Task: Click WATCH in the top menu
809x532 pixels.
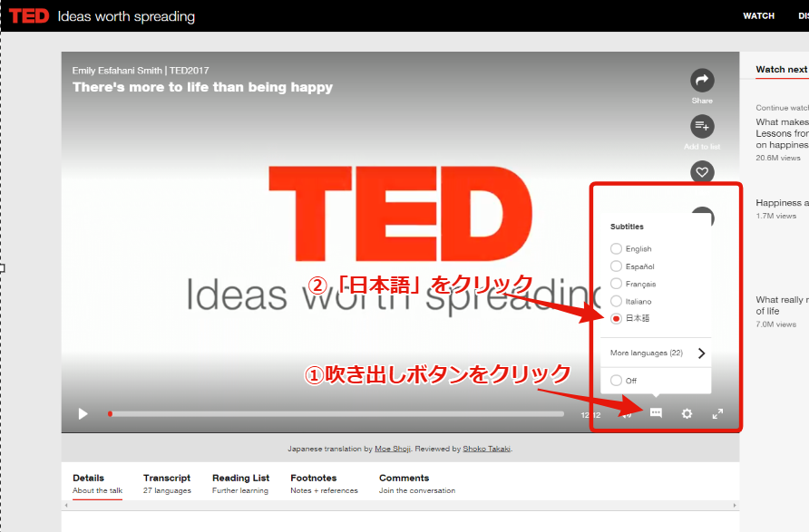Action: point(758,16)
